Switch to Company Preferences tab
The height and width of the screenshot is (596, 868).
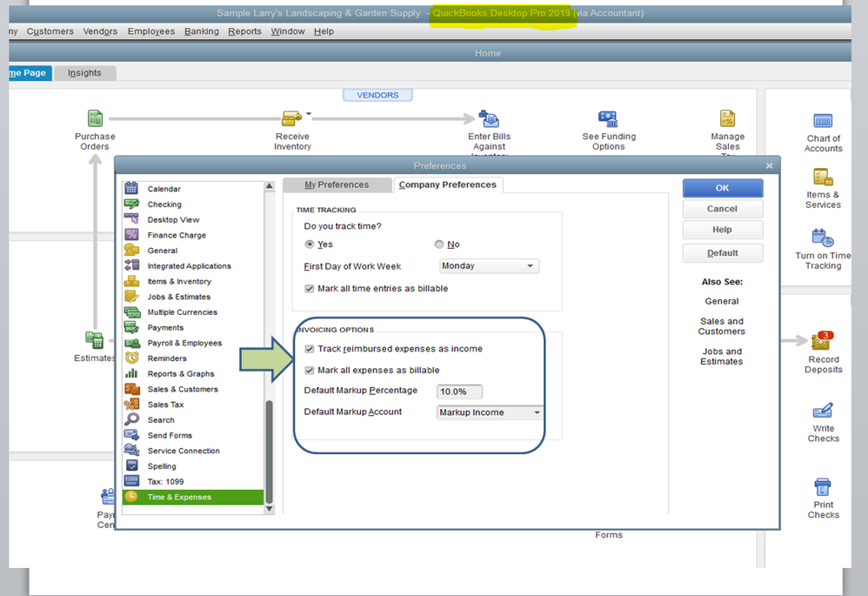click(x=448, y=185)
